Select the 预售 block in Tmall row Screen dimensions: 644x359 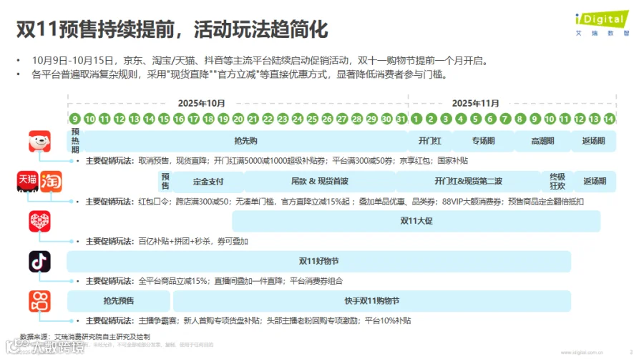tap(165, 182)
